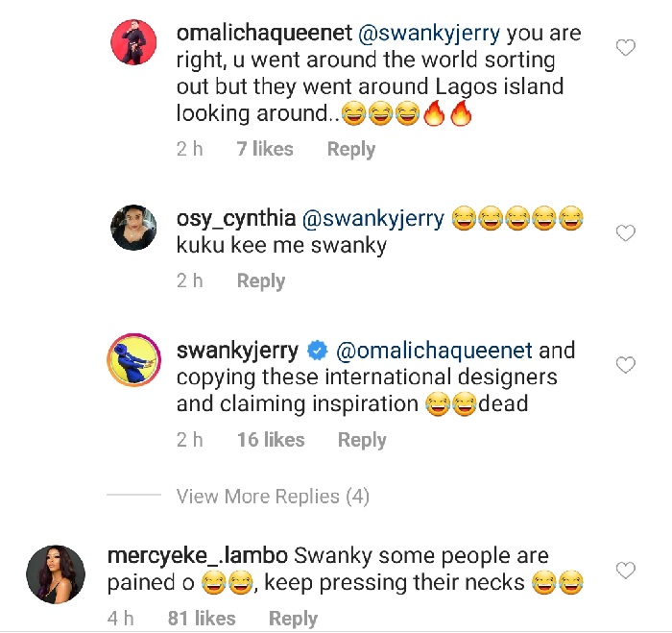Tap swankyjerry's profile picture
Viewport: 672px width, 633px height.
pos(133,361)
